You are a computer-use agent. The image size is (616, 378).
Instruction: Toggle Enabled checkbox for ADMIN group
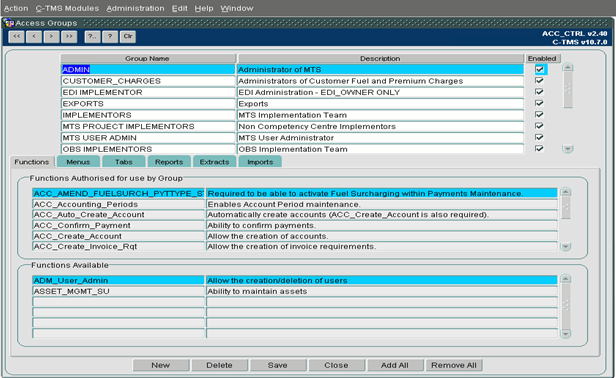point(539,70)
